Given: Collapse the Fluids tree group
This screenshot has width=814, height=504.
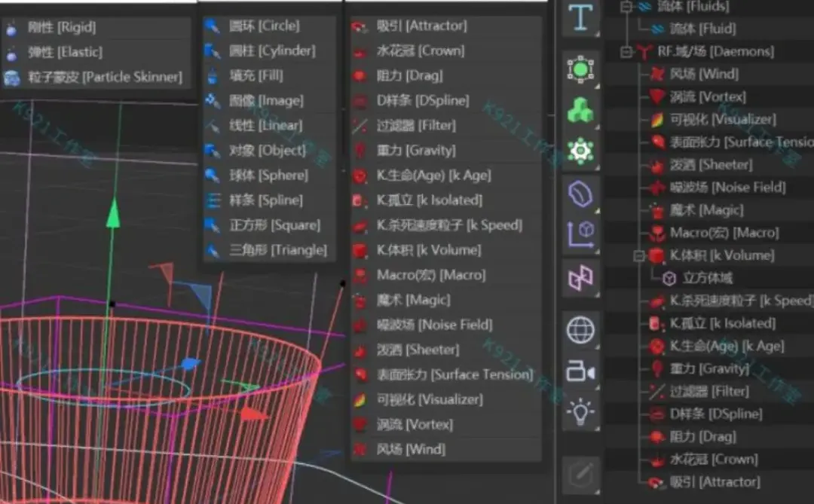Looking at the screenshot, I should tap(626, 6).
